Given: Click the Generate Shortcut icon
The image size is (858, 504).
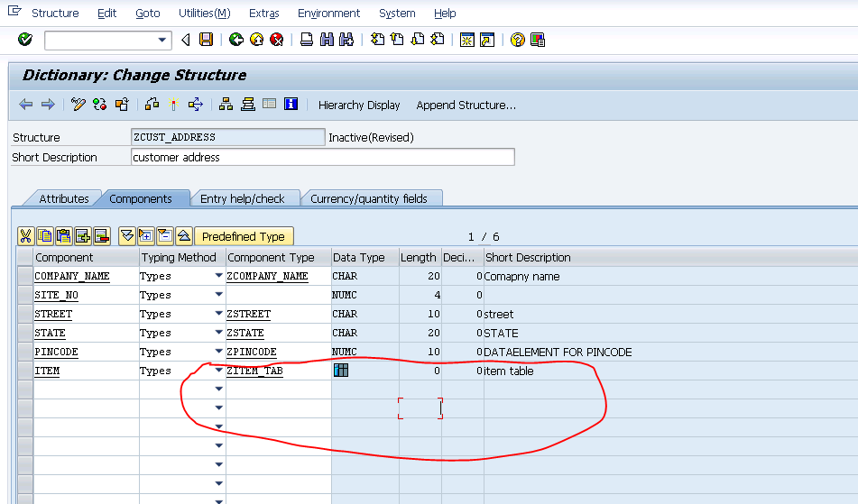Looking at the screenshot, I should tap(487, 40).
